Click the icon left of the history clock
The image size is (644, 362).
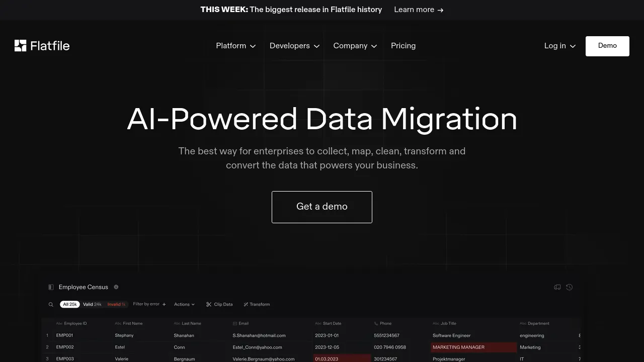(557, 287)
